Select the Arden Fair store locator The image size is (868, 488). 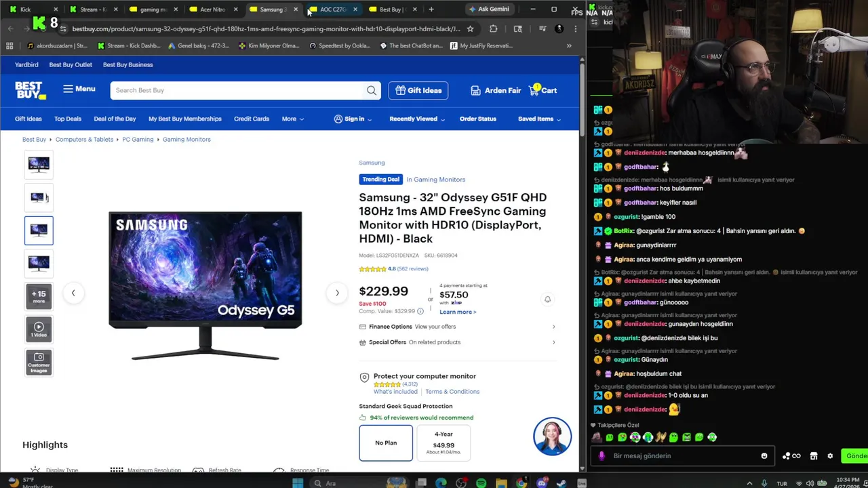pyautogui.click(x=496, y=90)
